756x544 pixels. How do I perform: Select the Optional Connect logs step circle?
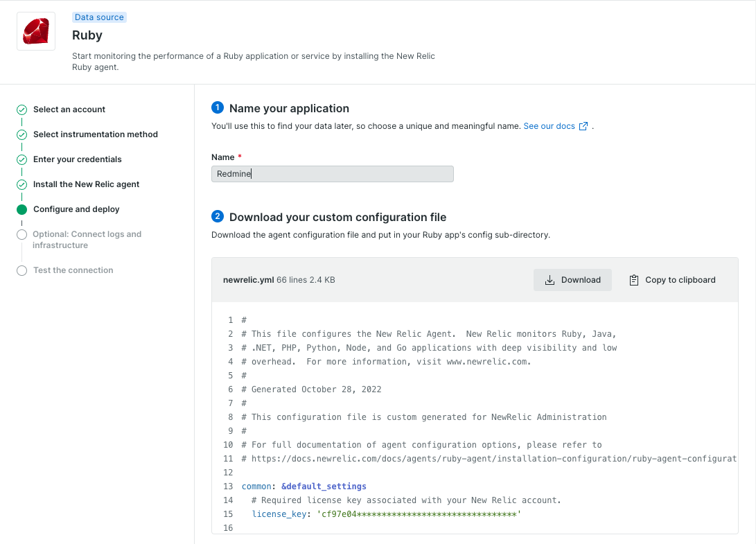pyautogui.click(x=22, y=234)
